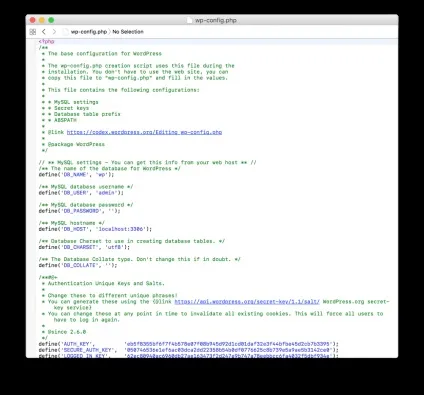Screen dimensions: 424x395
Task: Click the 'localhost:3306' host value
Action: pos(121,229)
